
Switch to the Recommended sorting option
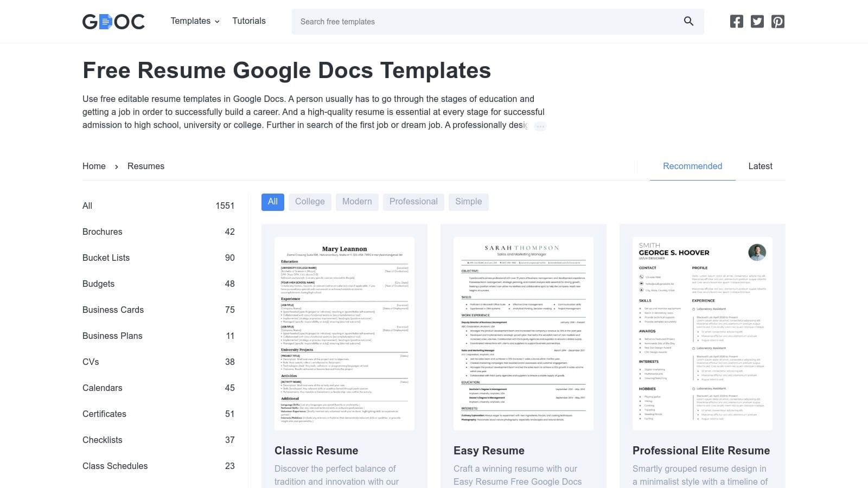(x=692, y=166)
